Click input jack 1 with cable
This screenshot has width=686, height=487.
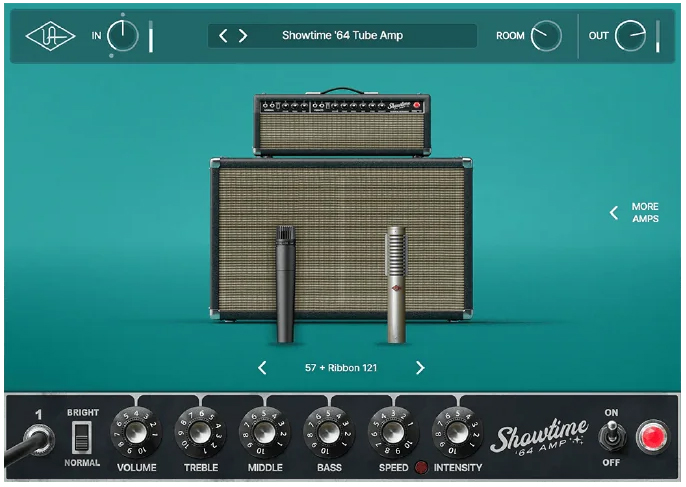(39, 439)
